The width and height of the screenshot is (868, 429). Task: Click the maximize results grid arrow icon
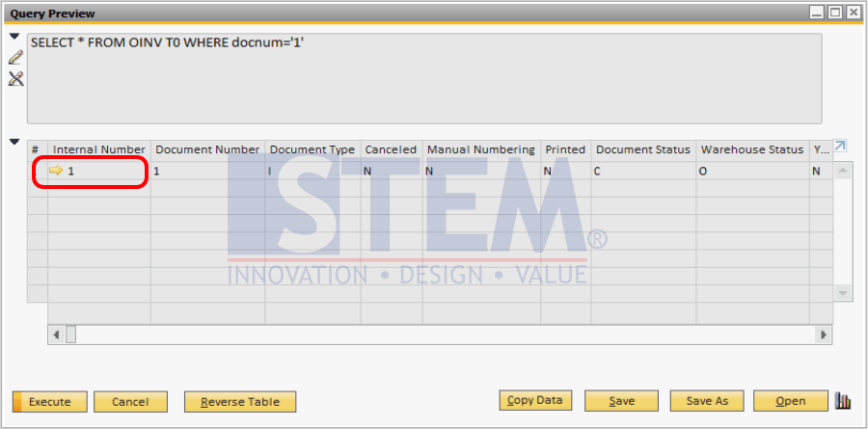click(839, 146)
